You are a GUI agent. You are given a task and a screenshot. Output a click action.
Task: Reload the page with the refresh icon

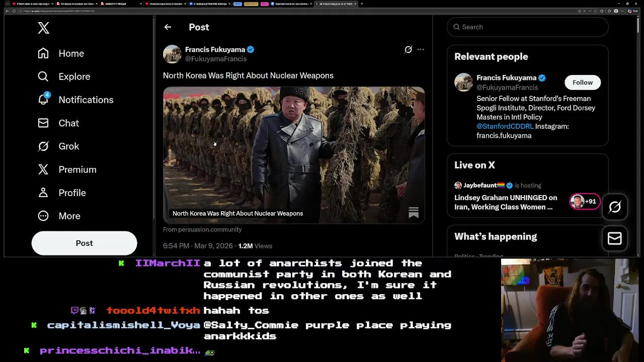pyautogui.click(x=14, y=11)
